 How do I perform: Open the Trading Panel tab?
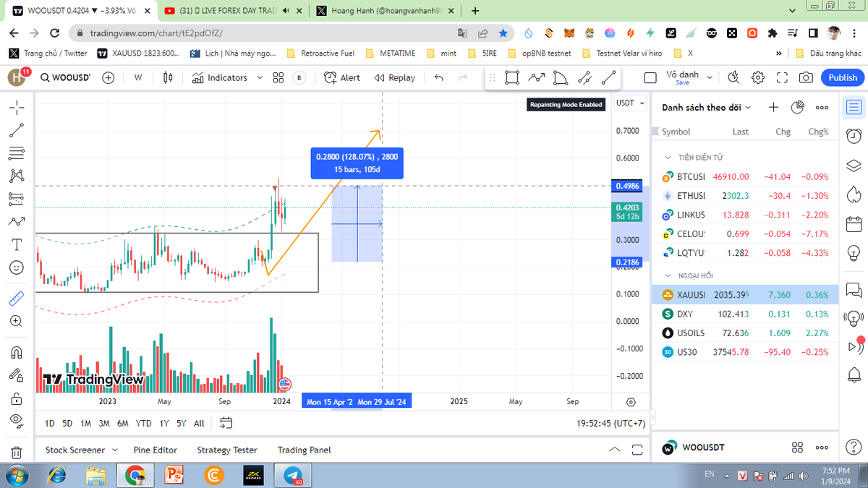305,450
